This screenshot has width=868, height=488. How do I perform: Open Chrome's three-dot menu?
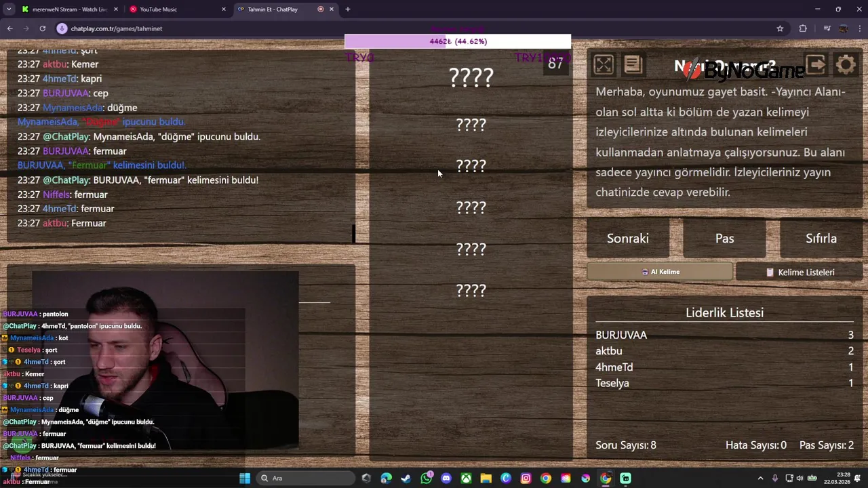tap(859, 28)
